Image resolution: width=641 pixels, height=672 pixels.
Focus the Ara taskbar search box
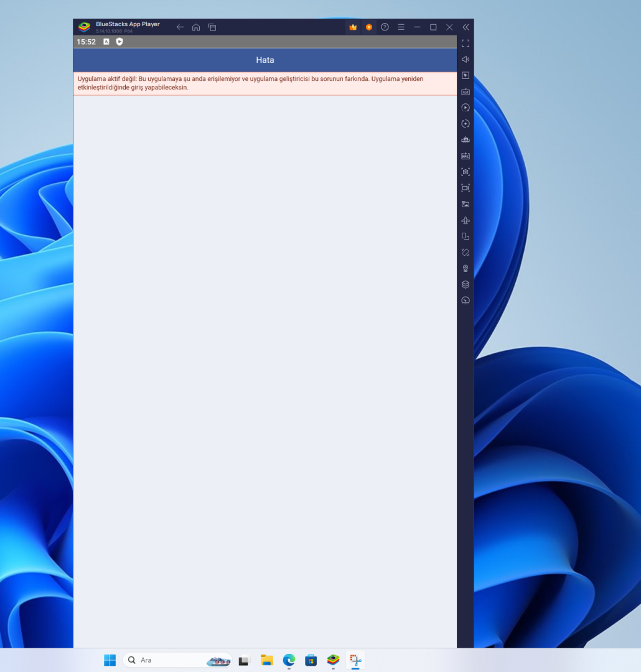click(177, 660)
